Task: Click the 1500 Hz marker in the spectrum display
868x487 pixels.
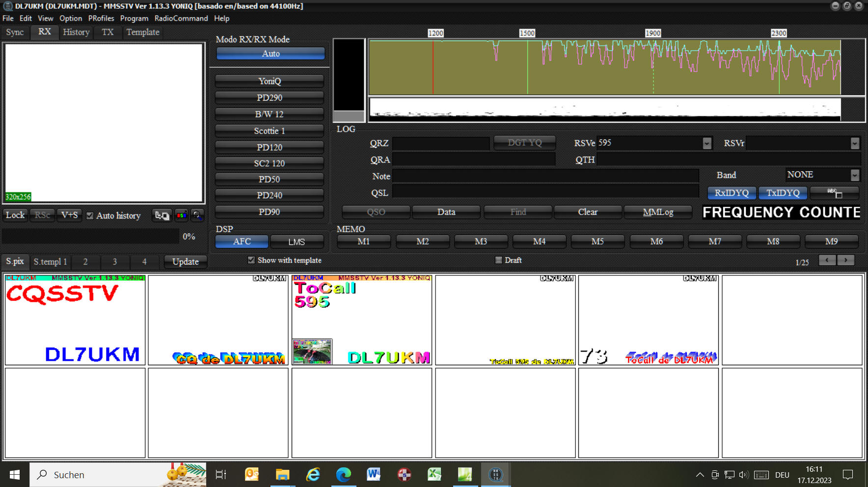Action: (527, 33)
